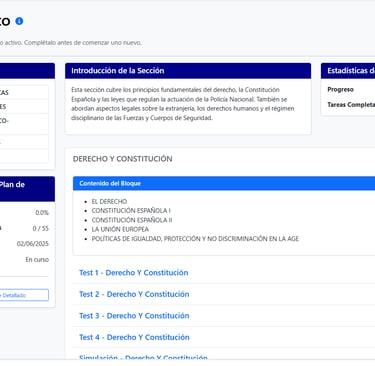
Task: Click the blue info icon beside the title
Action: (x=19, y=21)
